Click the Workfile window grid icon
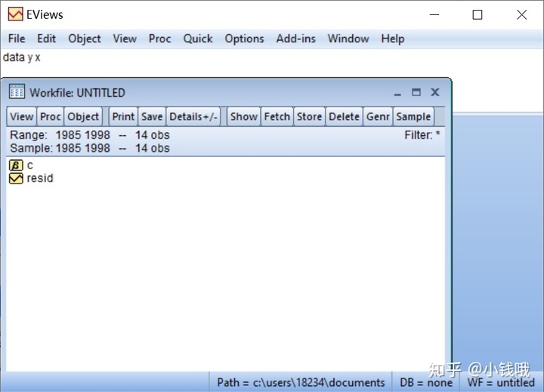 (17, 92)
